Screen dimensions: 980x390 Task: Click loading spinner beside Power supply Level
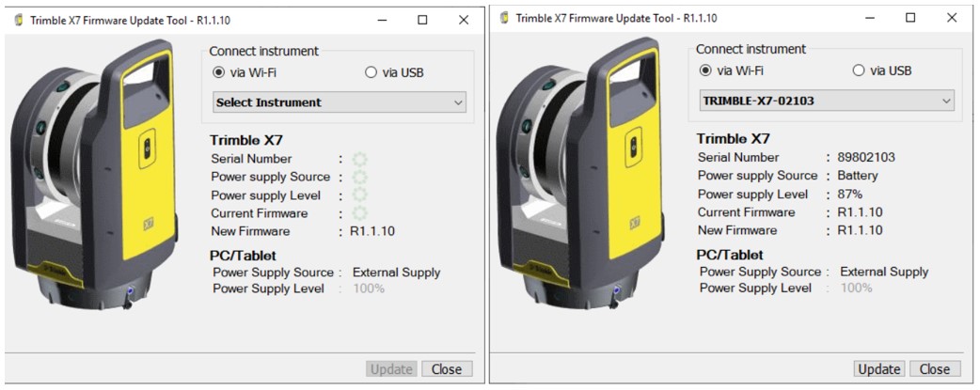click(x=360, y=195)
